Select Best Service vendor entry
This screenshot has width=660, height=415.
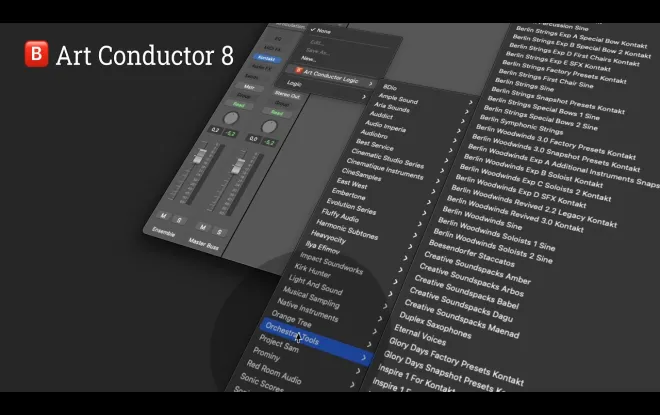pos(375,145)
